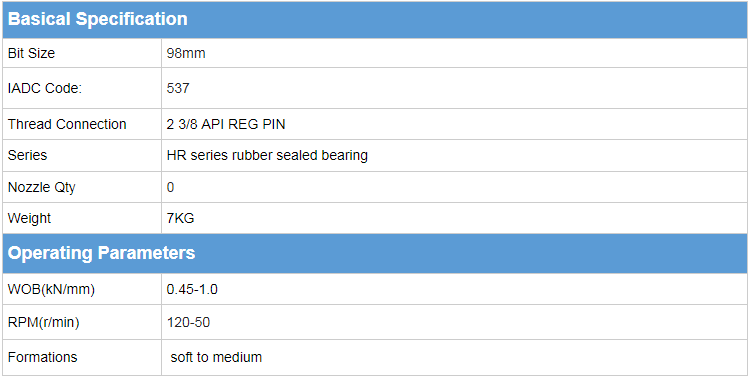The image size is (750, 378).
Task: Select the Weight label cell
Action: (82, 218)
